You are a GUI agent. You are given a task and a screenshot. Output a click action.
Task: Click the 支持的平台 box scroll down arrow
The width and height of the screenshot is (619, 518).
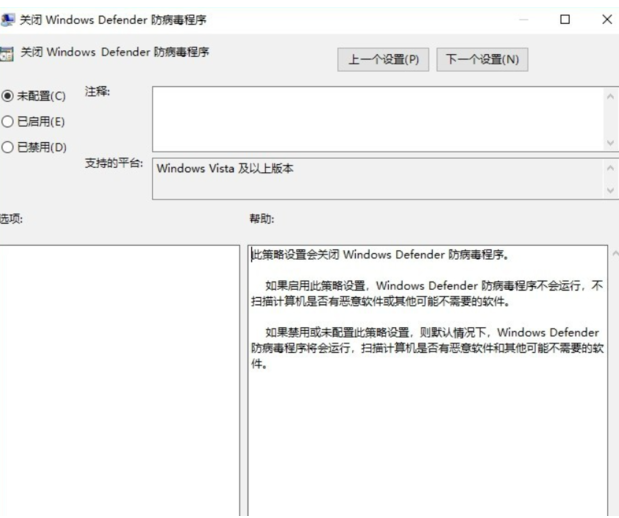[x=611, y=190]
